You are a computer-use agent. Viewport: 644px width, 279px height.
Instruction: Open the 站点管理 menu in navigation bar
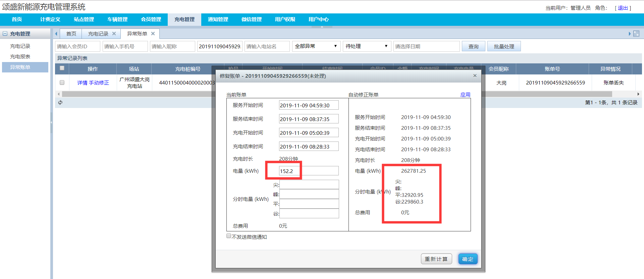(x=84, y=19)
